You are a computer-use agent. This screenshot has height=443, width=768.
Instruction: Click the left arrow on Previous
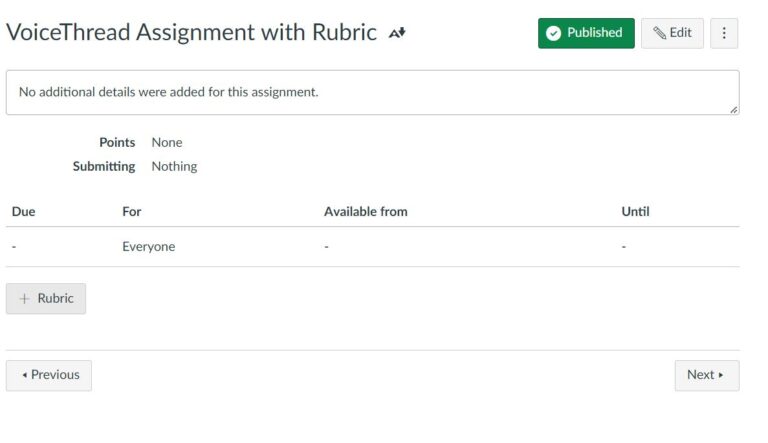(x=24, y=375)
